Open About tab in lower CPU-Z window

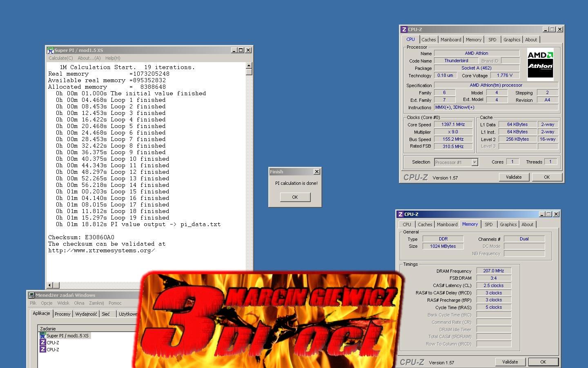tap(527, 224)
